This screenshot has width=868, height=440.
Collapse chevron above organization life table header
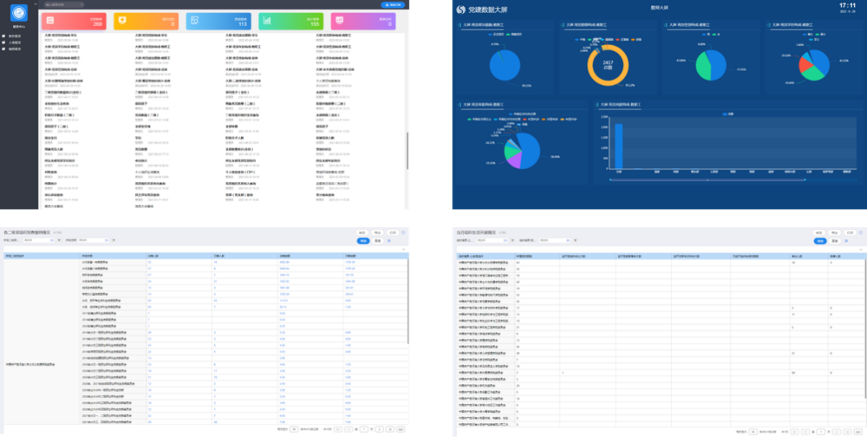click(x=861, y=250)
